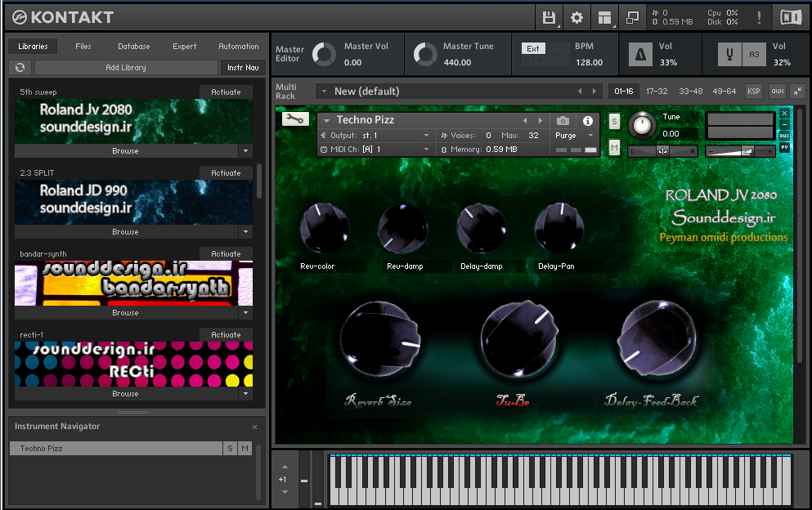This screenshot has height=510, width=812.
Task: Mute the Techno Pizz instrument in rack
Action: (x=614, y=148)
